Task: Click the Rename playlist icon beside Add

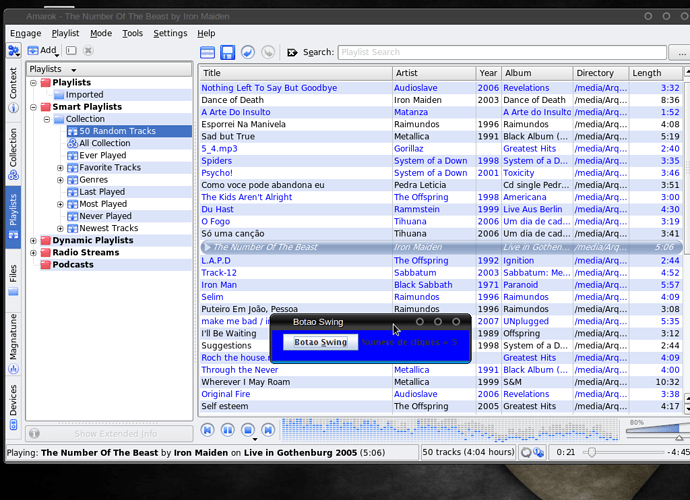Action: pyautogui.click(x=71, y=51)
